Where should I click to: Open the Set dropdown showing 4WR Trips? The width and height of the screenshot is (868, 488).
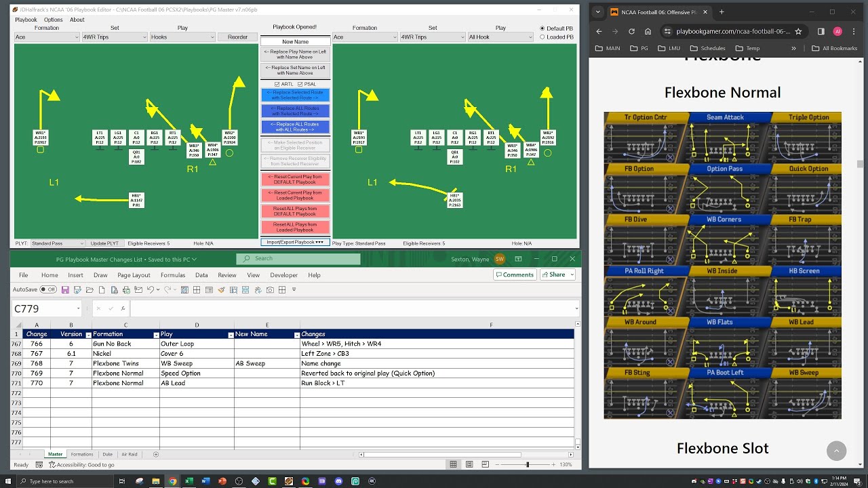433,37
